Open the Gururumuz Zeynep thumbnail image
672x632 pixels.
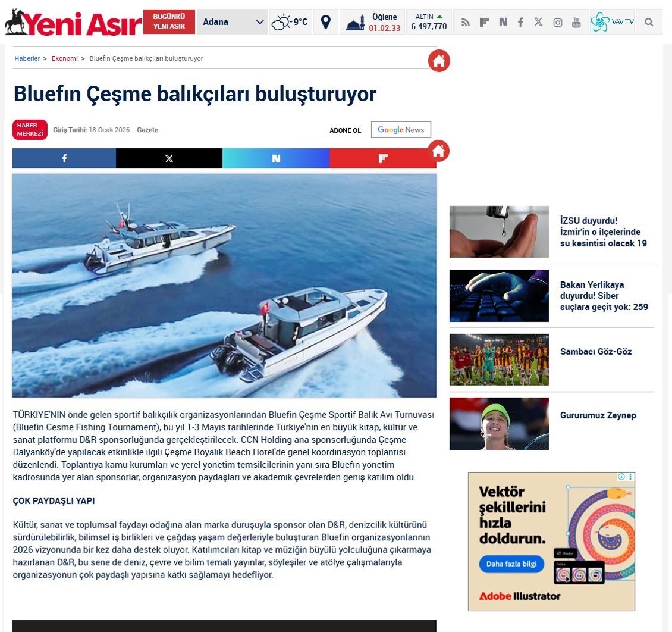click(x=499, y=424)
